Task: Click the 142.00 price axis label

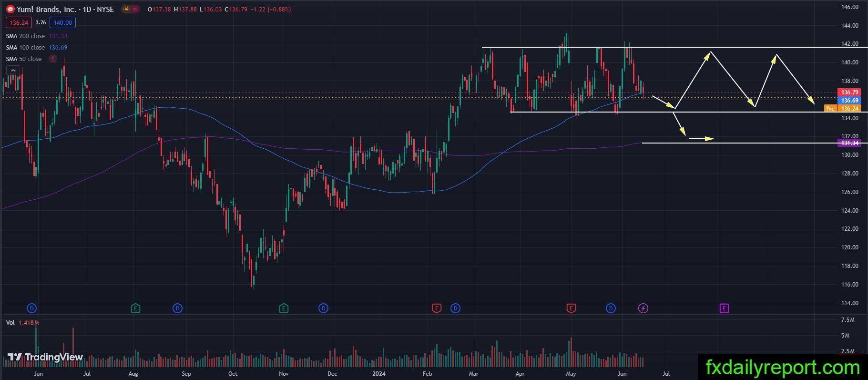Action: pyautogui.click(x=850, y=44)
